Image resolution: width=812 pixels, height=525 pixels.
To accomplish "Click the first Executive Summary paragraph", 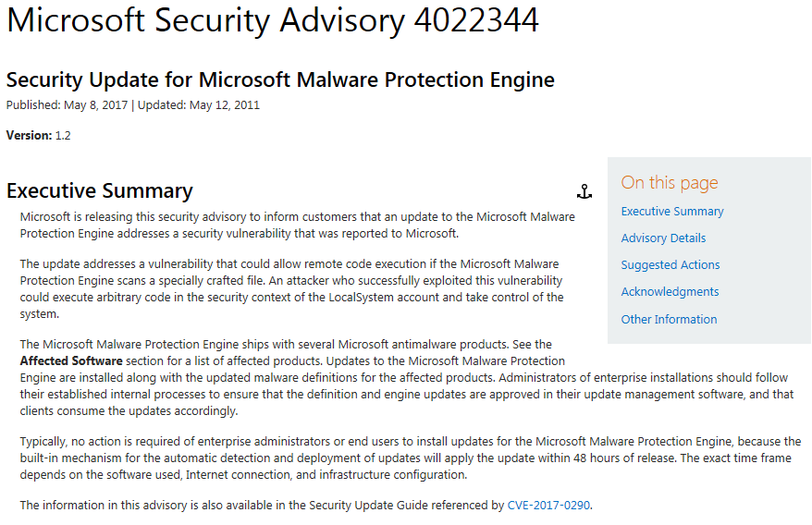I will click(296, 225).
